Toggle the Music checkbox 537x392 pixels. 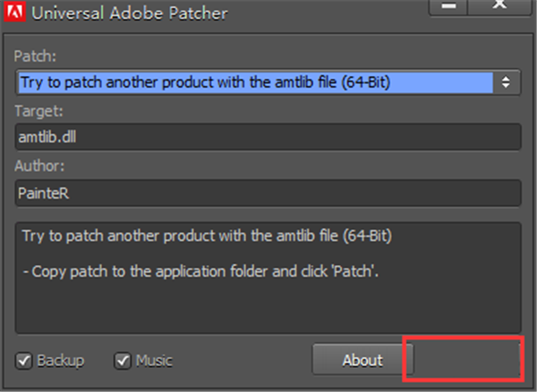[123, 361]
